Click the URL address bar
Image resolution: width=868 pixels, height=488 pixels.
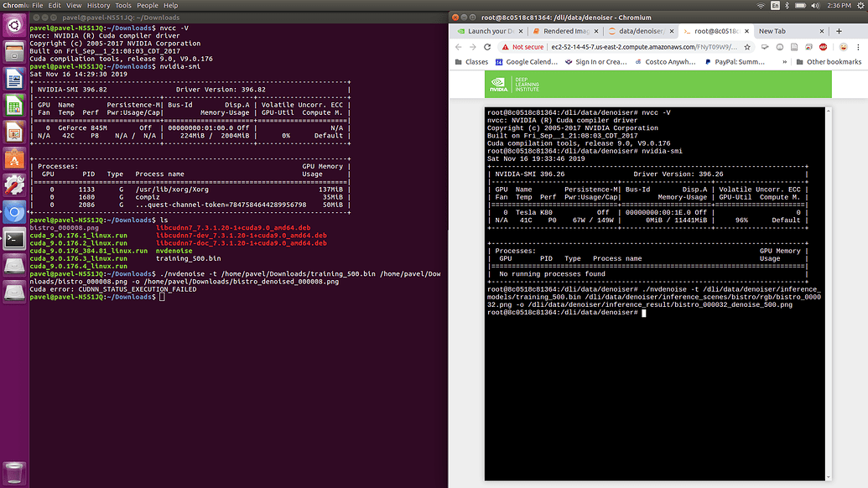click(x=644, y=47)
